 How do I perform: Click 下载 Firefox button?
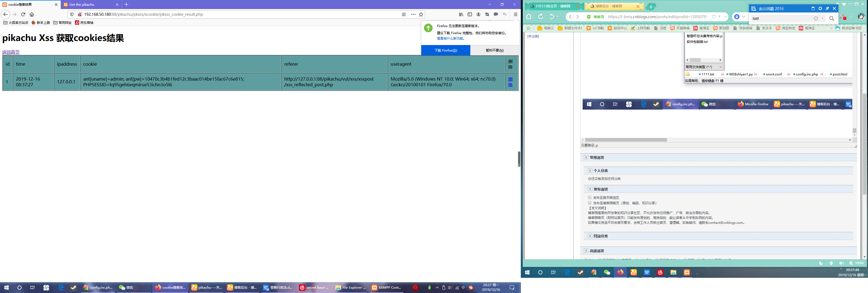click(x=445, y=50)
